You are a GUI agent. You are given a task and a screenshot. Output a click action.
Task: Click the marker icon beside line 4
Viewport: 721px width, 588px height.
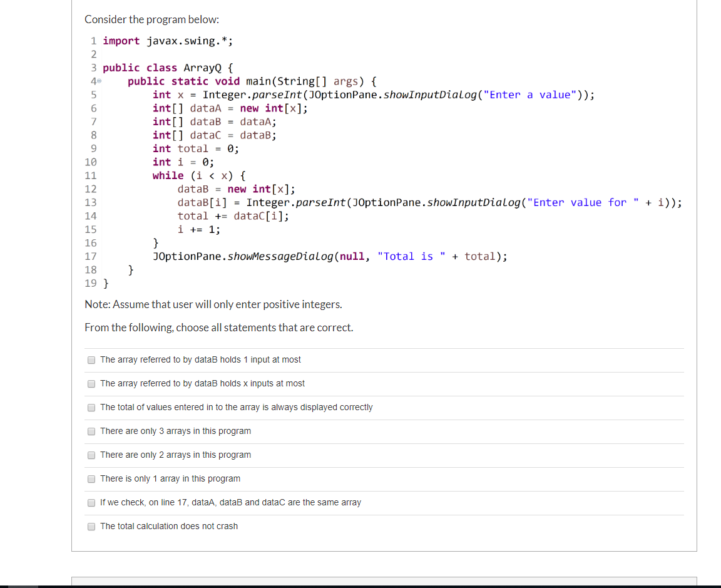point(98,81)
